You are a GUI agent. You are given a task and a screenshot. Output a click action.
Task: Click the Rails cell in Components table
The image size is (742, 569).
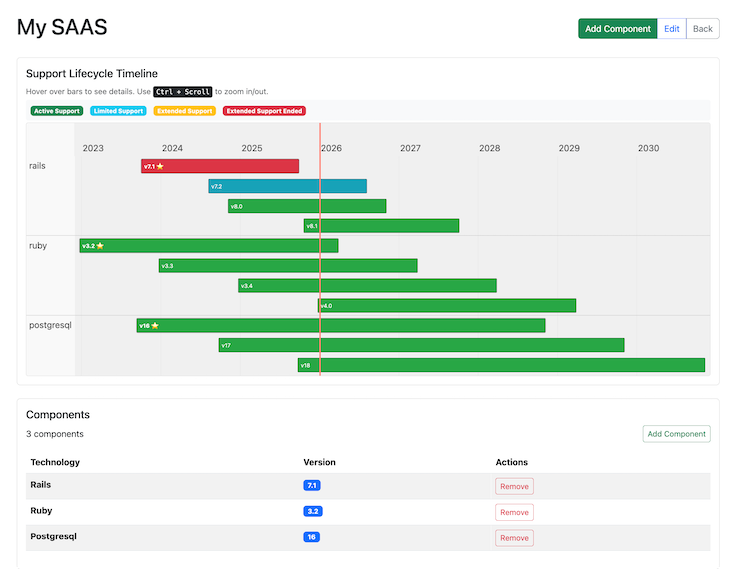coord(41,485)
